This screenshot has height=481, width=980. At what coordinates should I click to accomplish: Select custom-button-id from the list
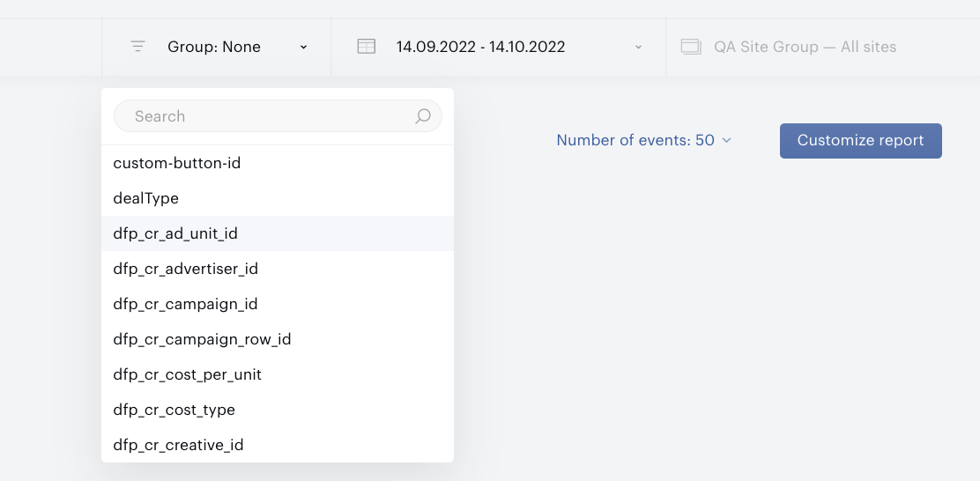coord(278,164)
